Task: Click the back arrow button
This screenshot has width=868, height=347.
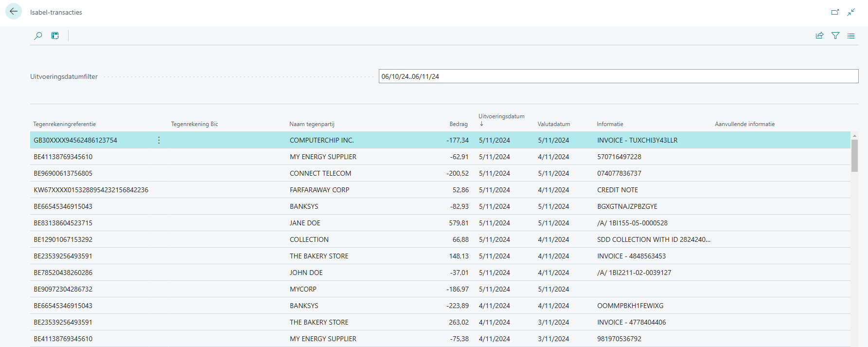Action: 14,12
